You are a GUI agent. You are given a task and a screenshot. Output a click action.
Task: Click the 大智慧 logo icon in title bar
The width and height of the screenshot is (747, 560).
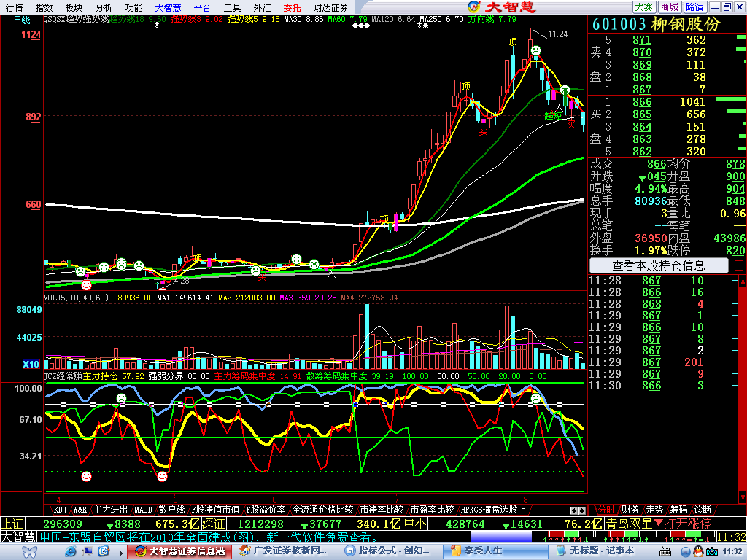click(x=473, y=7)
